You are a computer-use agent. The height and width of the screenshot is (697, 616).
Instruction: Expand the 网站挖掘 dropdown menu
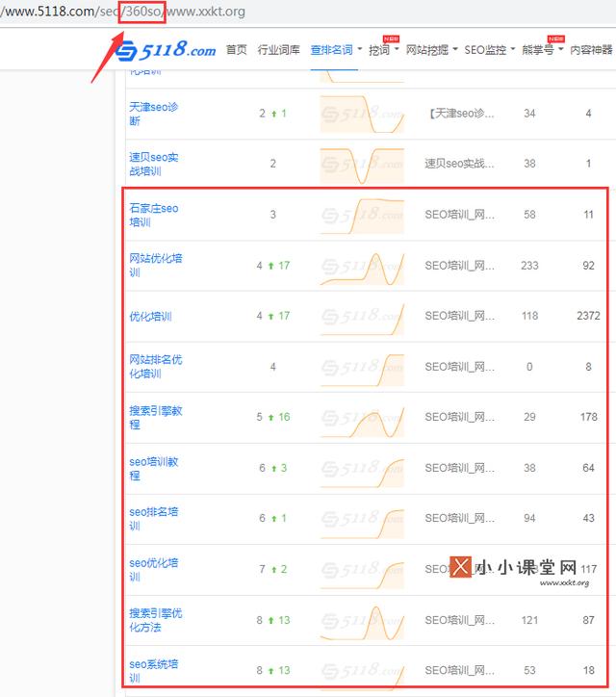tap(431, 50)
